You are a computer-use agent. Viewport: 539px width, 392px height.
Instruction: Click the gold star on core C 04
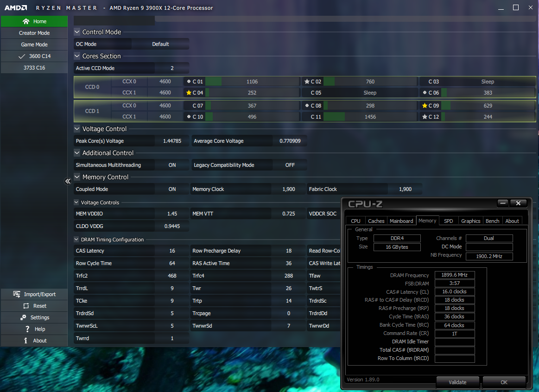click(189, 92)
